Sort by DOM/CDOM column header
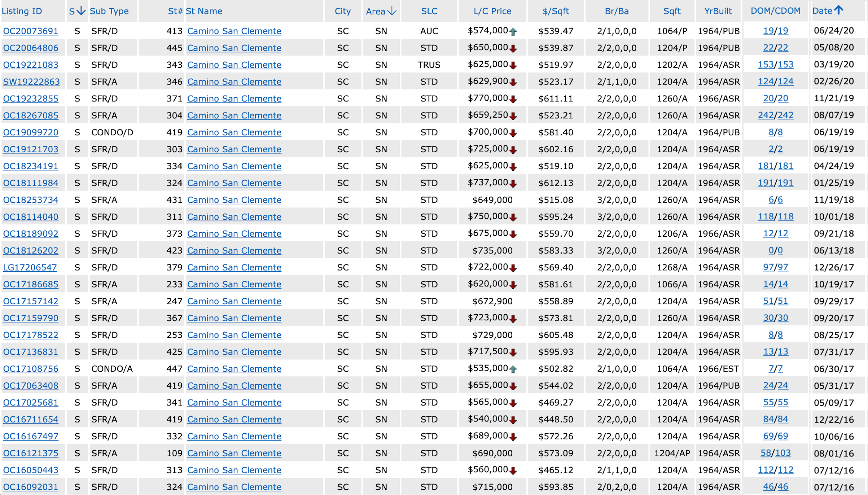Screen dimensions: 868x495 coord(775,11)
